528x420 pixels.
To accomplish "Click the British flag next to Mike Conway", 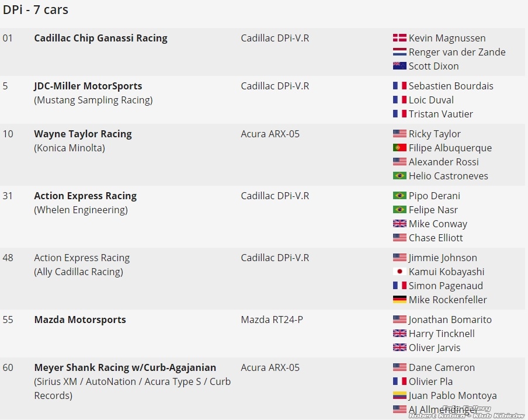I will click(400, 224).
